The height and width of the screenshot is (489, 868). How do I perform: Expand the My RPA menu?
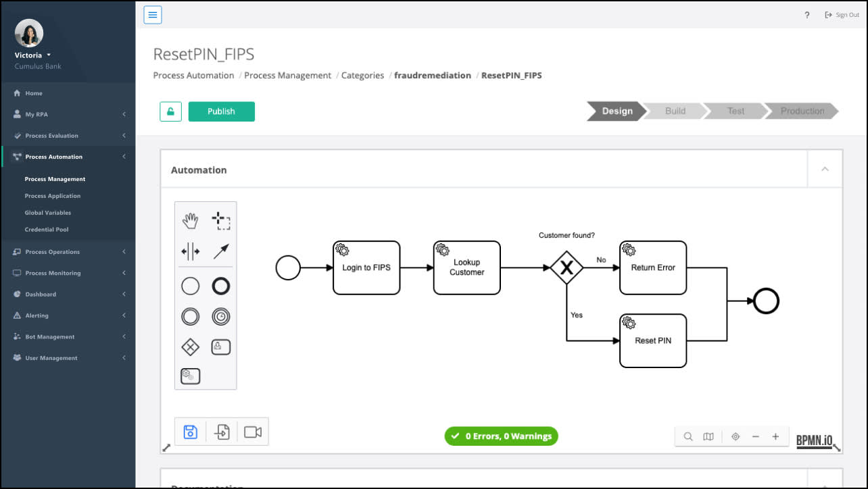pyautogui.click(x=68, y=114)
